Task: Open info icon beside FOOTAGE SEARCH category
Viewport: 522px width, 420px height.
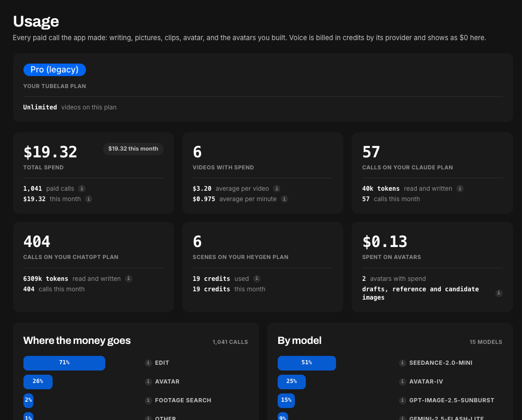Action: (148, 400)
